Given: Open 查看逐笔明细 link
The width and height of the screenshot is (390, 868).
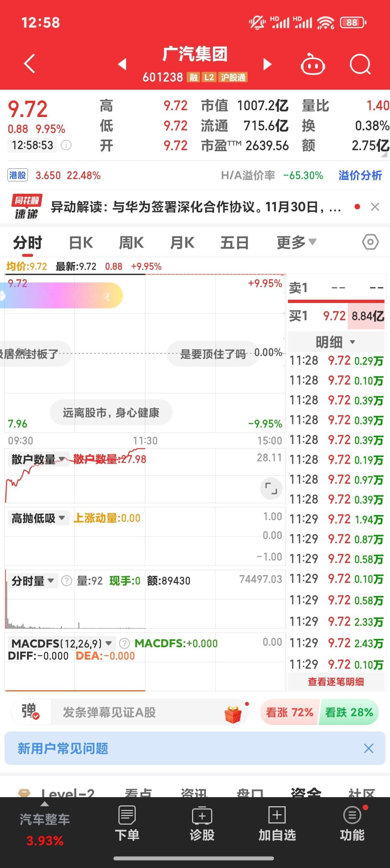Looking at the screenshot, I should click(x=336, y=682).
